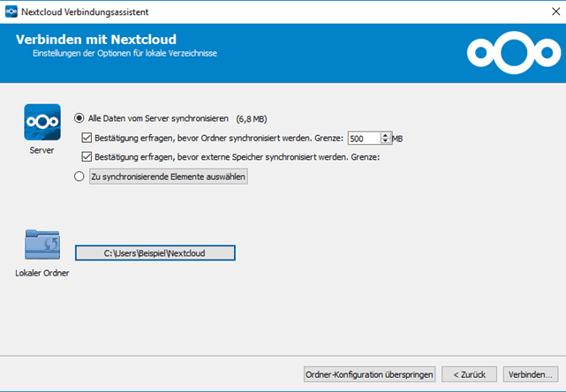Click the 'Verbinden mit Nextcloud' heading
The width and height of the screenshot is (566, 392).
(x=96, y=40)
